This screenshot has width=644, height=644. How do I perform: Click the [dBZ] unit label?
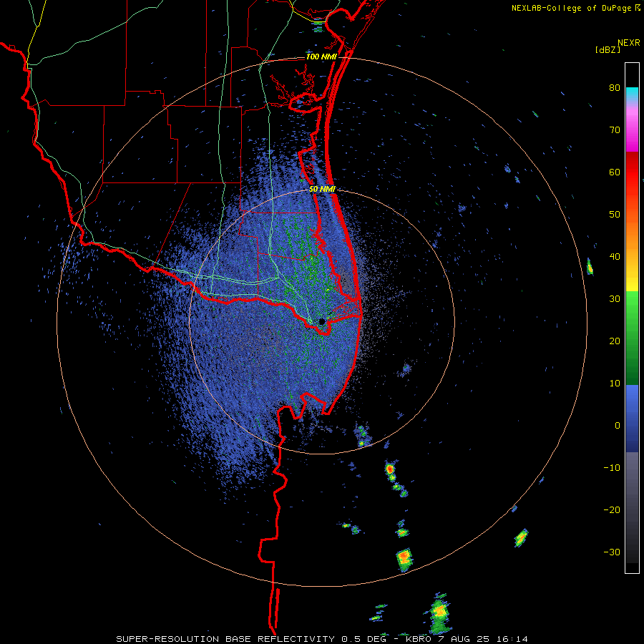pos(608,49)
